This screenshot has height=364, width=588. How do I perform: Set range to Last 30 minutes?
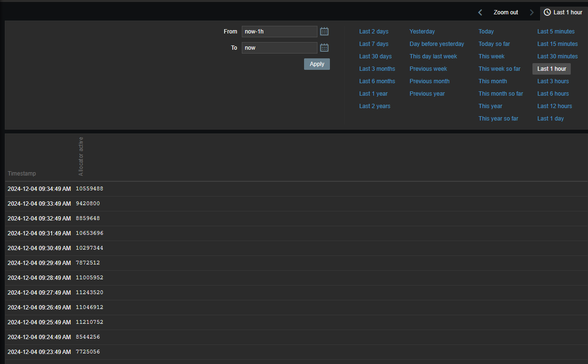coord(557,56)
